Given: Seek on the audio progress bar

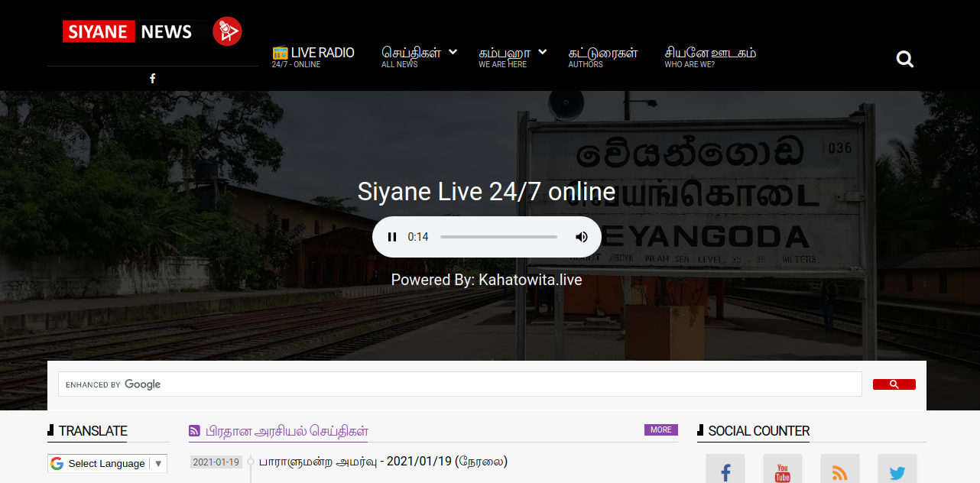Looking at the screenshot, I should click(x=498, y=237).
